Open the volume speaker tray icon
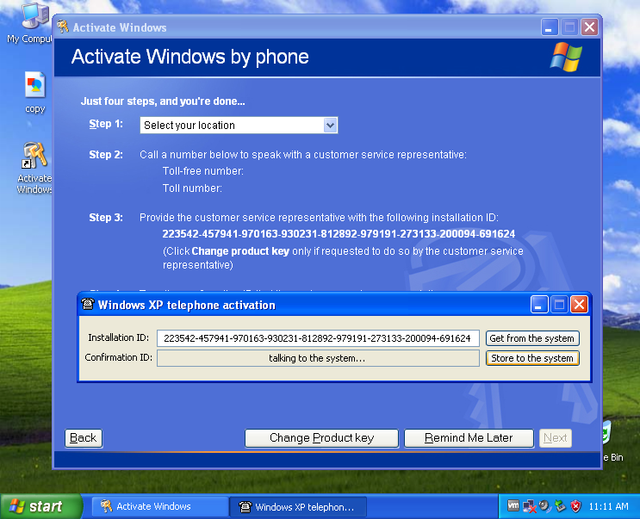This screenshot has height=519, width=640. coord(545,507)
